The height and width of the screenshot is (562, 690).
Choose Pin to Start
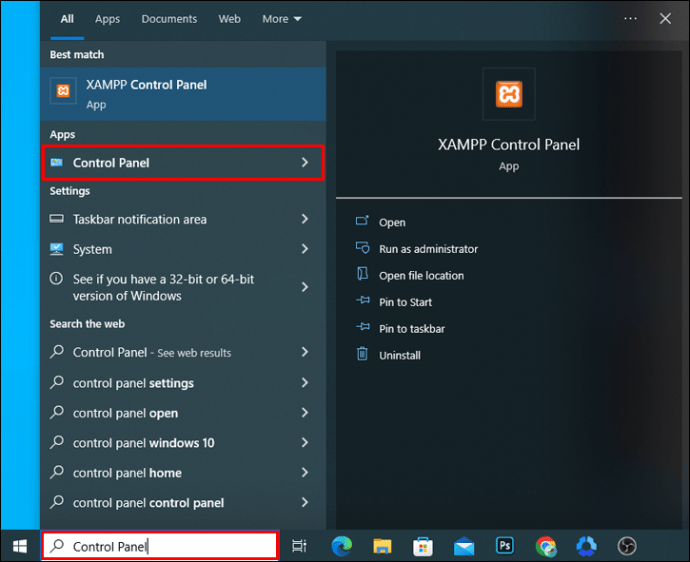405,302
